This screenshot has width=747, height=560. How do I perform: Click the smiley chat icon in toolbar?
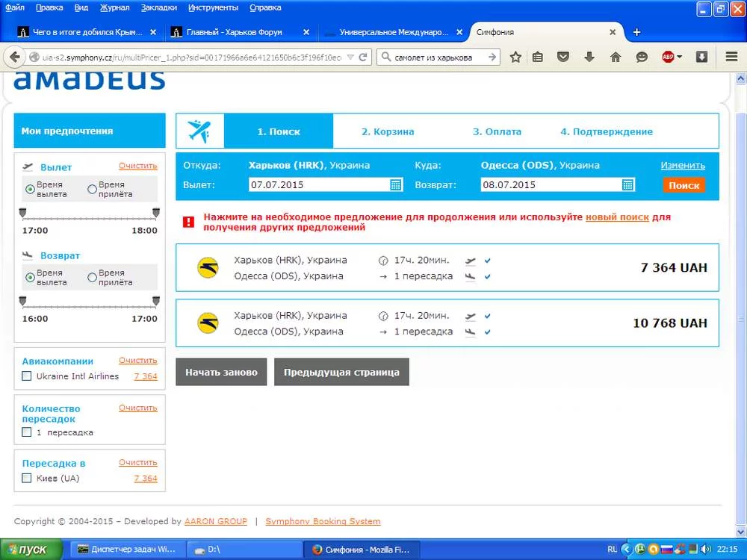pyautogui.click(x=642, y=57)
